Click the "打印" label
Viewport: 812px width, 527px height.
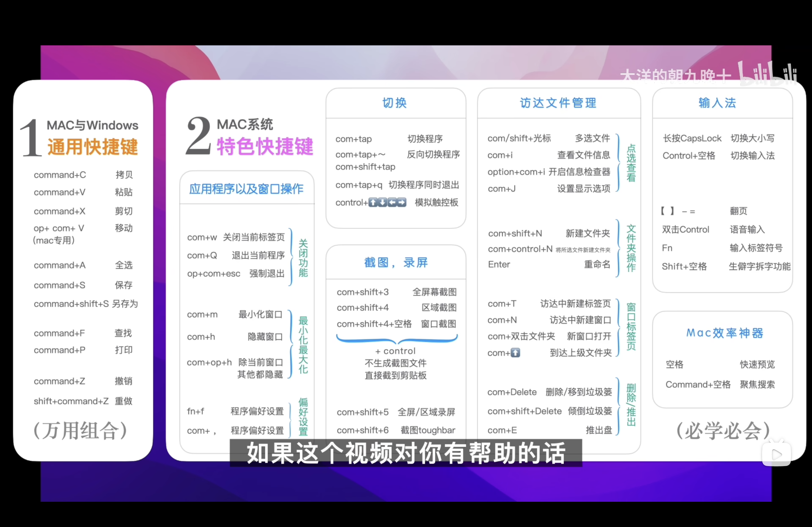coord(124,350)
